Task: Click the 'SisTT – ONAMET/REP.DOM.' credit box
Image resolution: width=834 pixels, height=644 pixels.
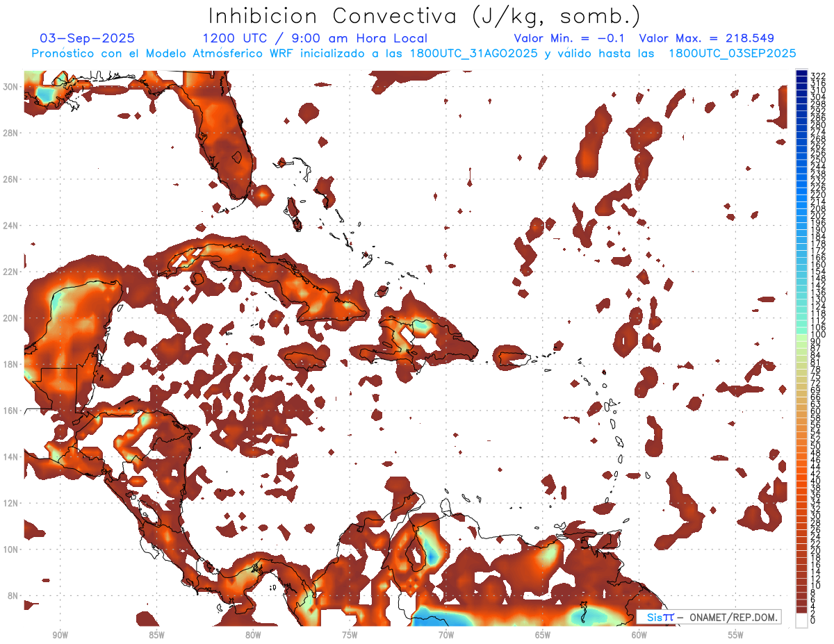Action: coord(709,617)
